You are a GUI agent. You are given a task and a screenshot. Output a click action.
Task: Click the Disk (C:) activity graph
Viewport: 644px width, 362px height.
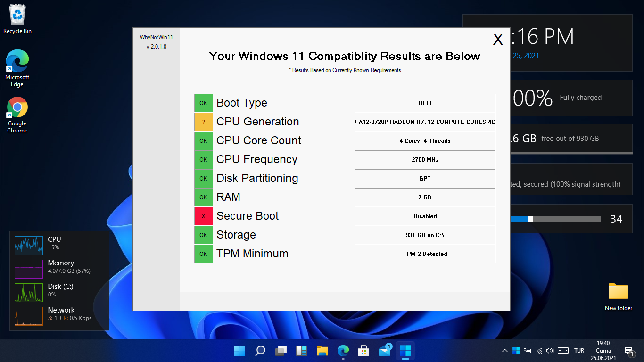[x=29, y=293]
